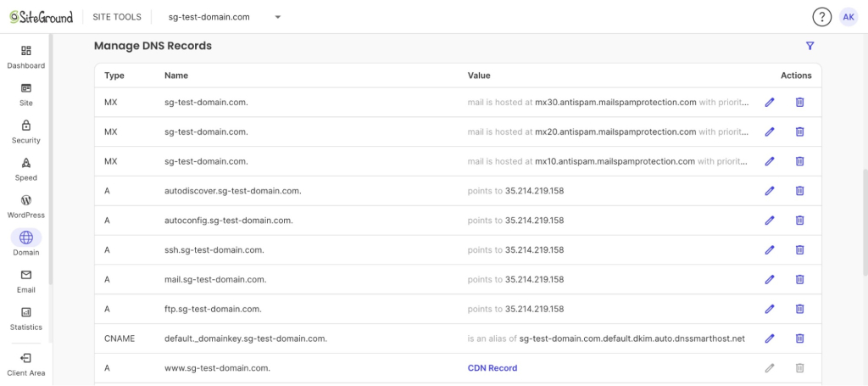The width and height of the screenshot is (868, 386).
Task: Delete the ssh.sg-test-domain.com record
Action: click(800, 249)
